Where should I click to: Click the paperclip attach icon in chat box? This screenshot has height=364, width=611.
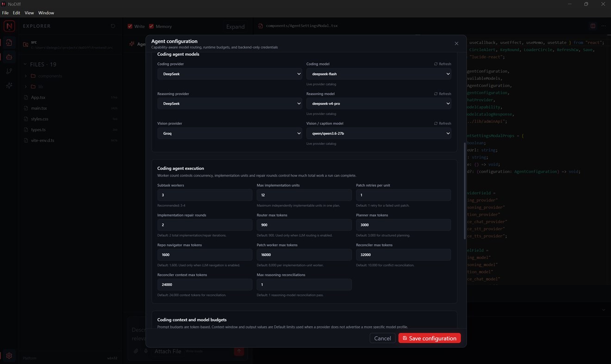click(x=136, y=351)
